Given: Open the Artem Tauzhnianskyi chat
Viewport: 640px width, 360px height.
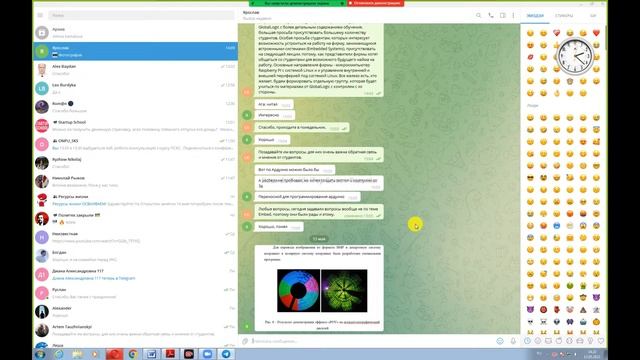Looking at the screenshot, I should [x=136, y=330].
